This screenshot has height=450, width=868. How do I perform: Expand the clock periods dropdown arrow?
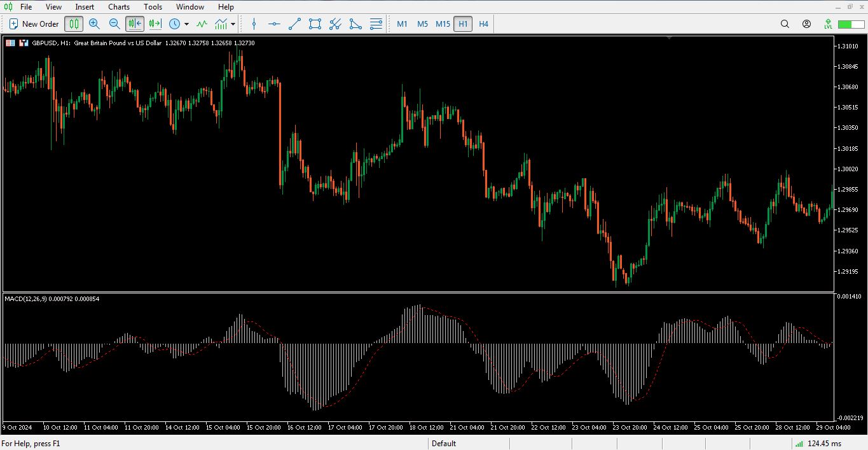point(186,24)
